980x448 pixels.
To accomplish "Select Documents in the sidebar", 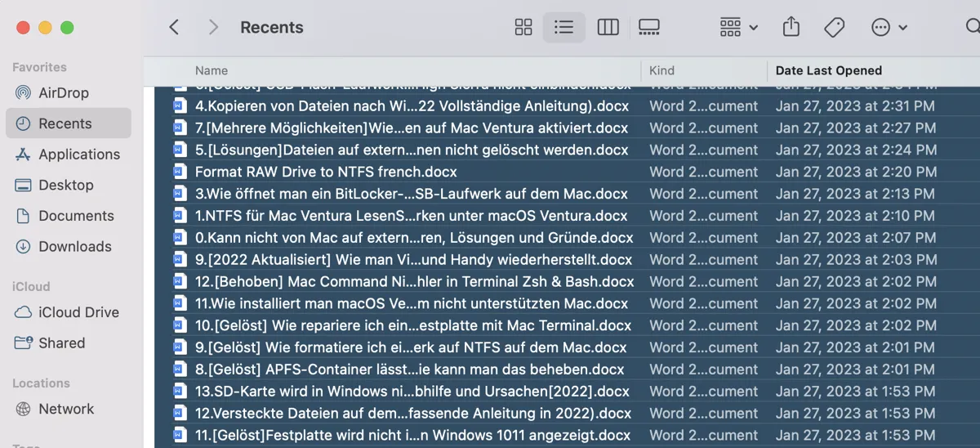I will [x=76, y=216].
